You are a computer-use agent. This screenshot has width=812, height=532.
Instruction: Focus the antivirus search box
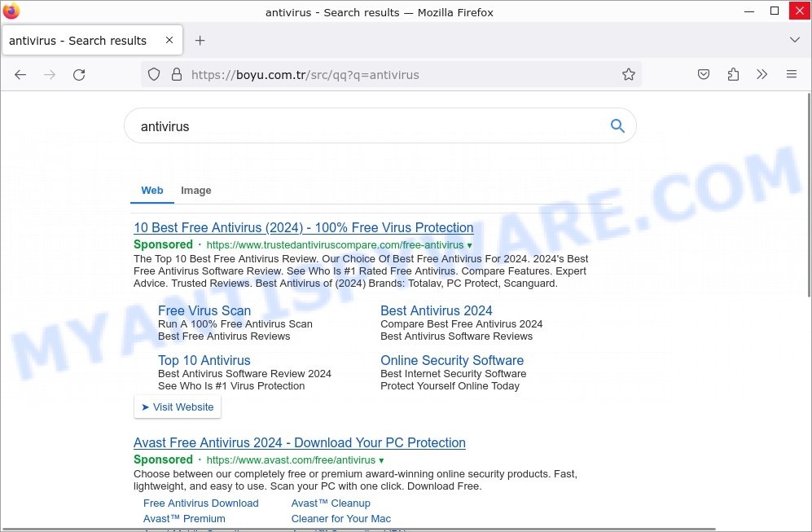pos(380,126)
